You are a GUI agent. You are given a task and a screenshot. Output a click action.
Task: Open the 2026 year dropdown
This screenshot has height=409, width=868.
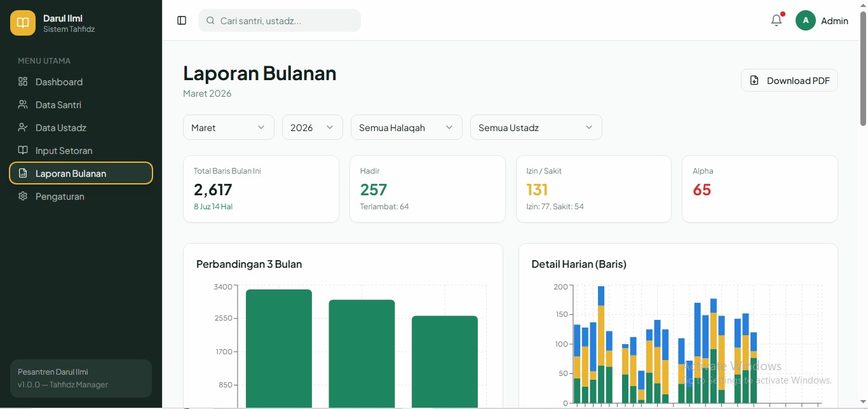point(313,127)
